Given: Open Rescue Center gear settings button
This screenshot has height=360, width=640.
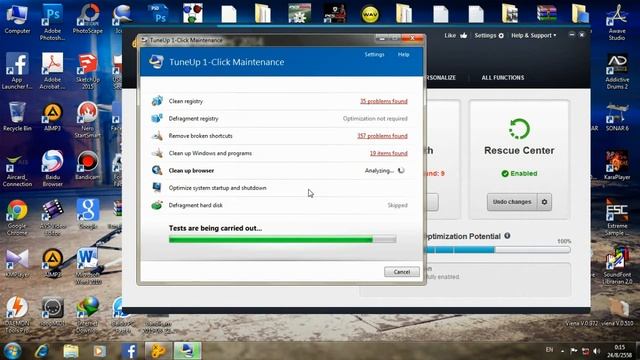Looking at the screenshot, I should [544, 202].
